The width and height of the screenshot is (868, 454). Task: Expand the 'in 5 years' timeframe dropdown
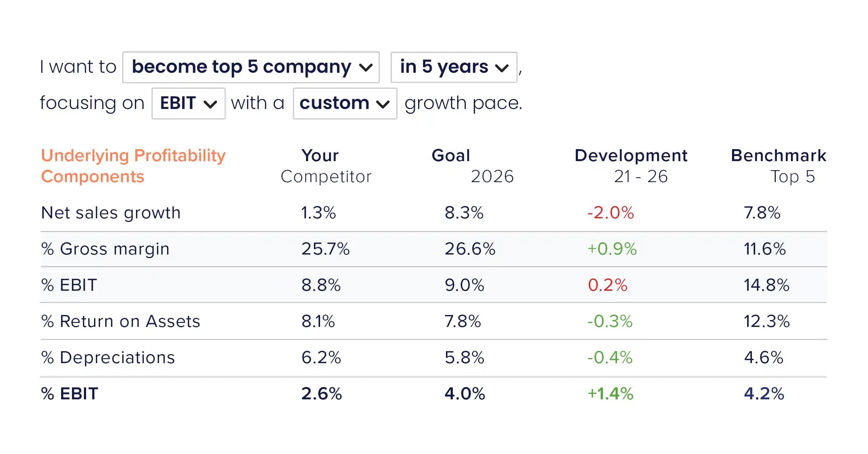click(x=454, y=67)
